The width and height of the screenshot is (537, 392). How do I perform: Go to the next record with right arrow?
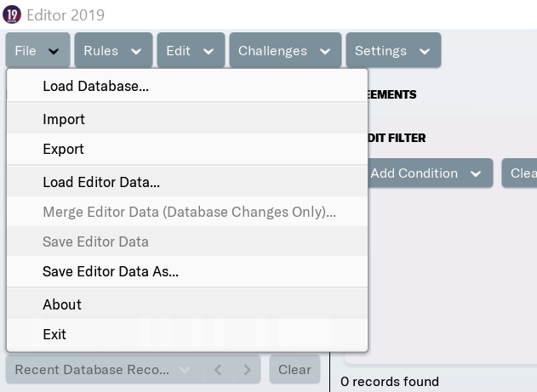point(247,369)
